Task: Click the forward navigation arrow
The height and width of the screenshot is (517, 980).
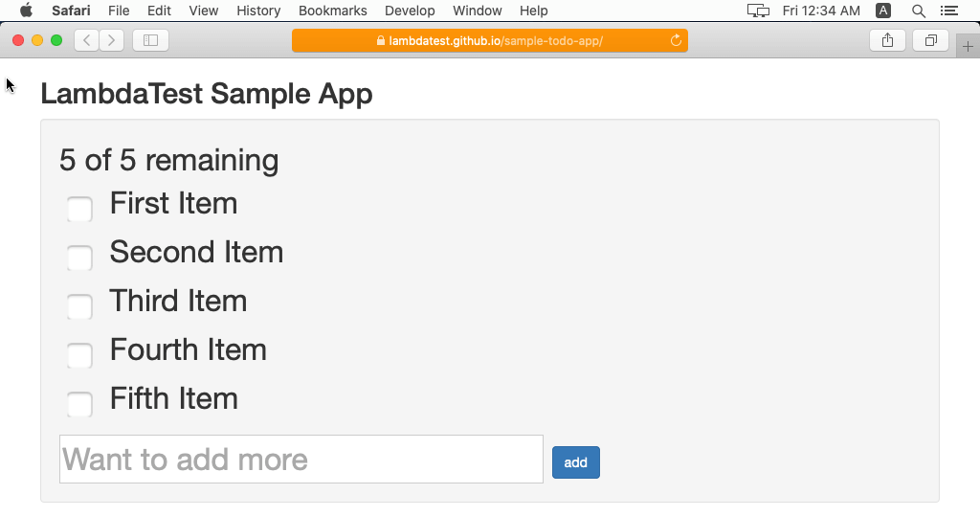Action: coord(112,40)
